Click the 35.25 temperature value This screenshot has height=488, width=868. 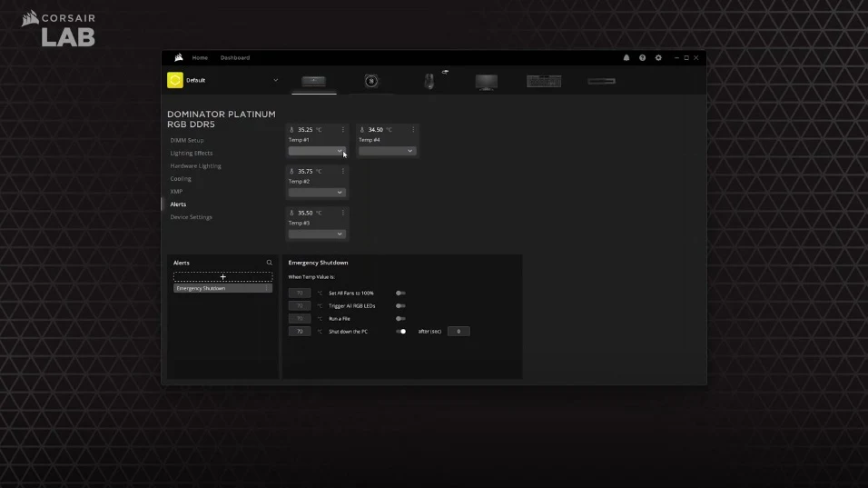pyautogui.click(x=305, y=130)
